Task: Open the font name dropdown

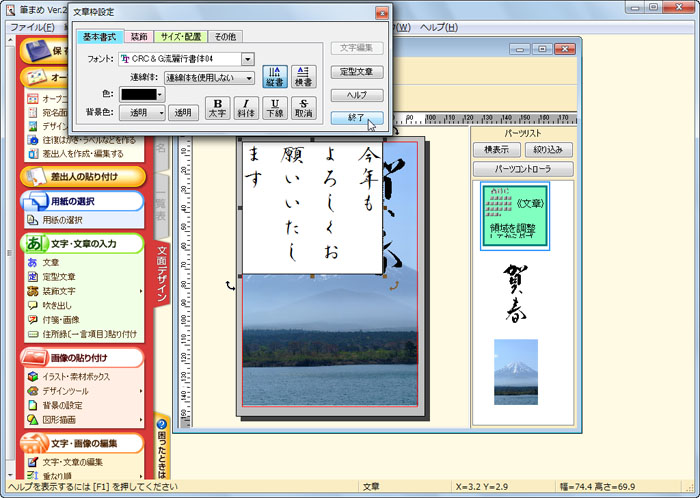Action: [x=247, y=59]
